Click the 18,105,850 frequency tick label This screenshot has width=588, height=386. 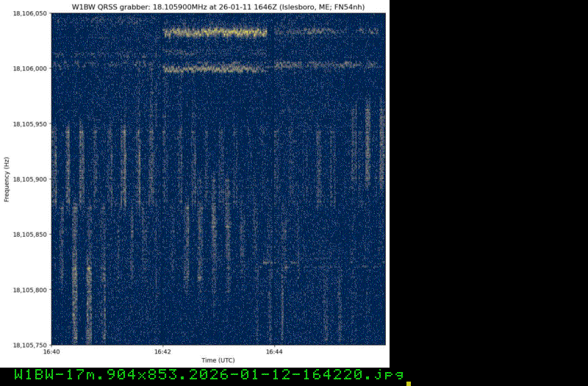pos(30,235)
